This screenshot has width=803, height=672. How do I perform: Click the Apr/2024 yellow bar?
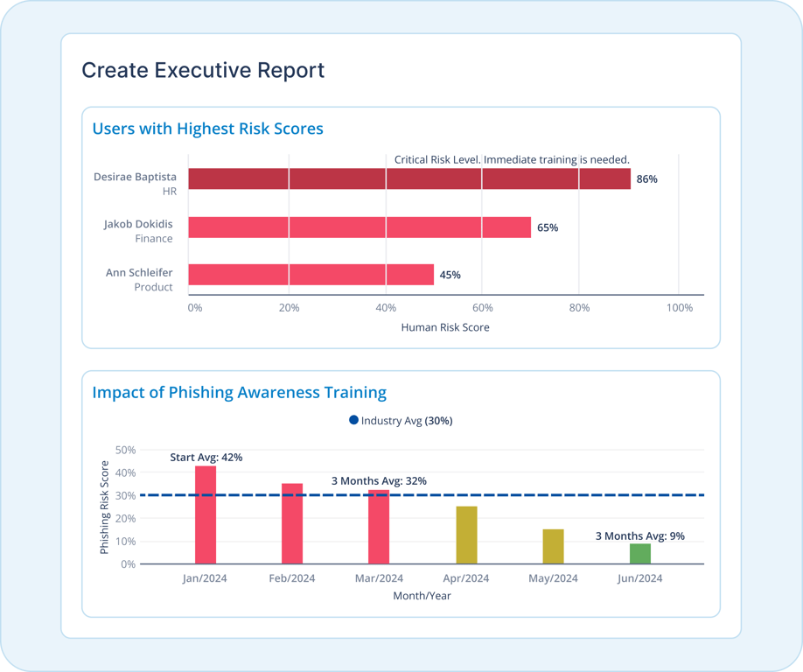pyautogui.click(x=466, y=535)
